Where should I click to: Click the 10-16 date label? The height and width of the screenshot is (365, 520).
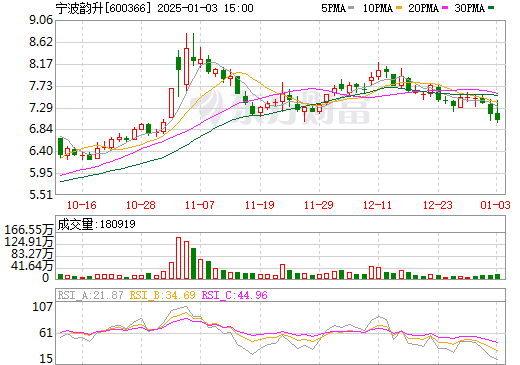(x=82, y=205)
